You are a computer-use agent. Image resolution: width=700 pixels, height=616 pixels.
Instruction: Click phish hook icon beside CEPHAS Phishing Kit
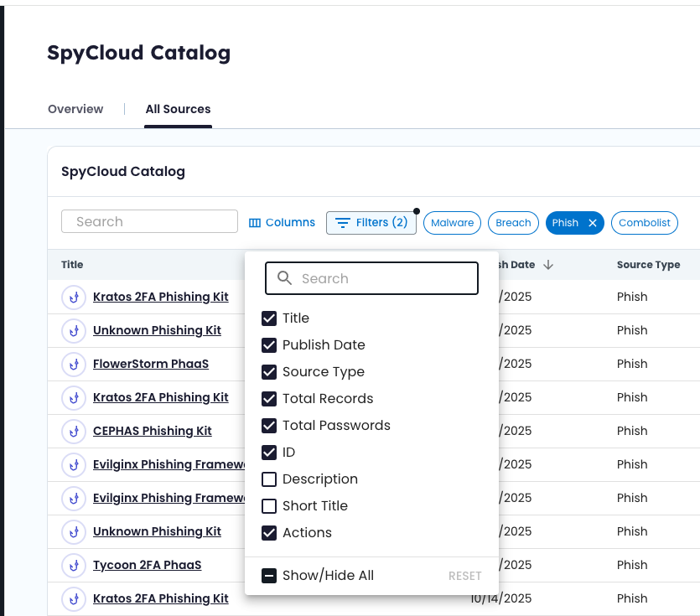74,431
